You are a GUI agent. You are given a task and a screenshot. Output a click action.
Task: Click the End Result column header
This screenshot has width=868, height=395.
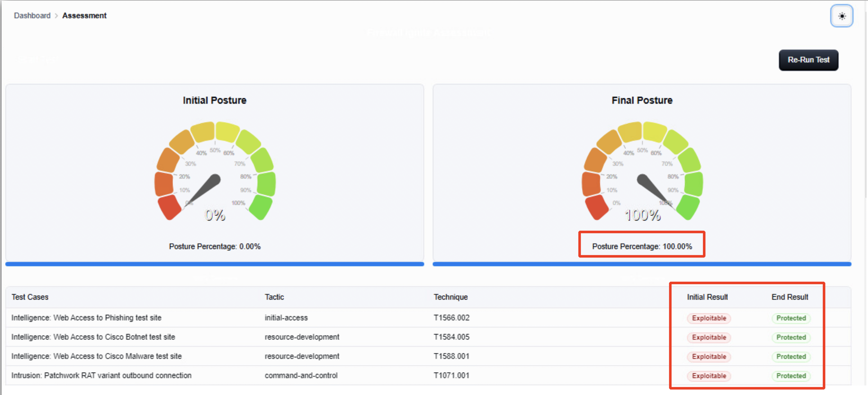tap(790, 297)
